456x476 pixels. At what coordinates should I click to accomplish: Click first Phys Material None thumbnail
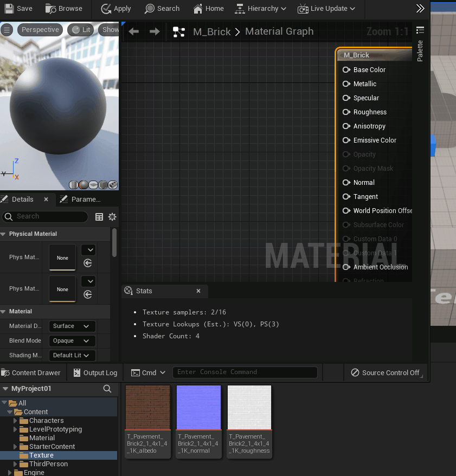(62, 258)
